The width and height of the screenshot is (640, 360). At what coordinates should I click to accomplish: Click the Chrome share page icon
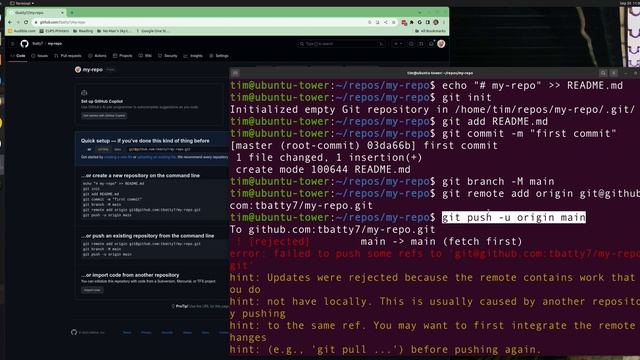coord(385,22)
